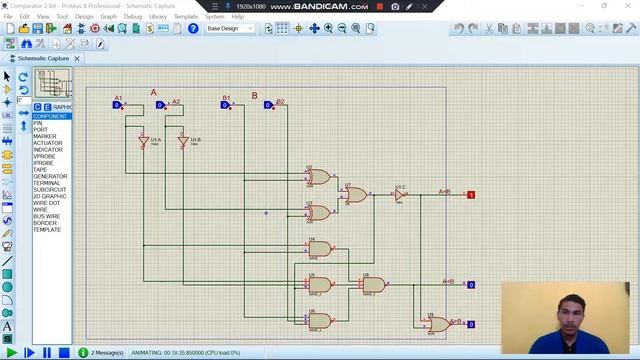Toggle the grid display
This screenshot has height=360, width=640.
pos(282,29)
